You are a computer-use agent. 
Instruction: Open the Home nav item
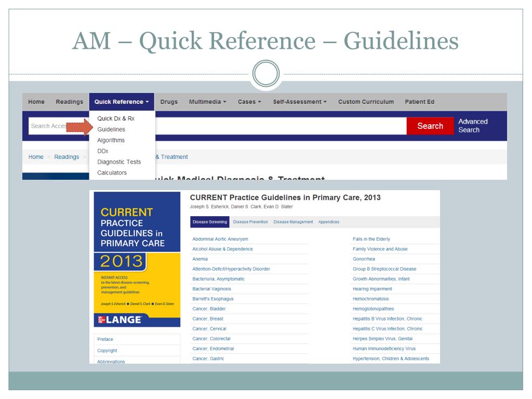(x=36, y=102)
